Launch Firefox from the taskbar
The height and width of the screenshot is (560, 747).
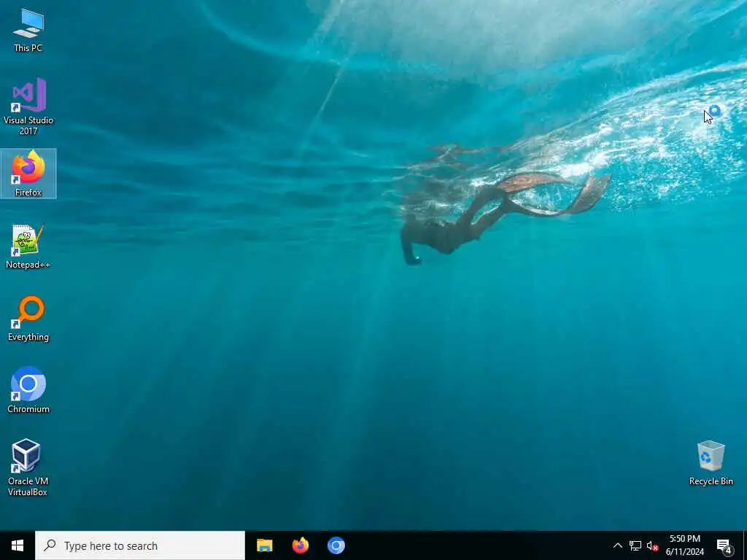pos(300,545)
